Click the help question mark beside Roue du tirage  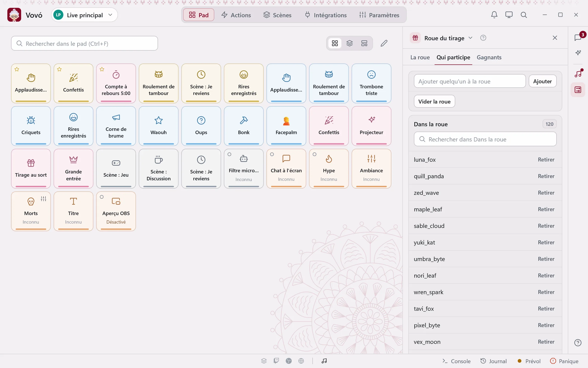click(x=483, y=38)
